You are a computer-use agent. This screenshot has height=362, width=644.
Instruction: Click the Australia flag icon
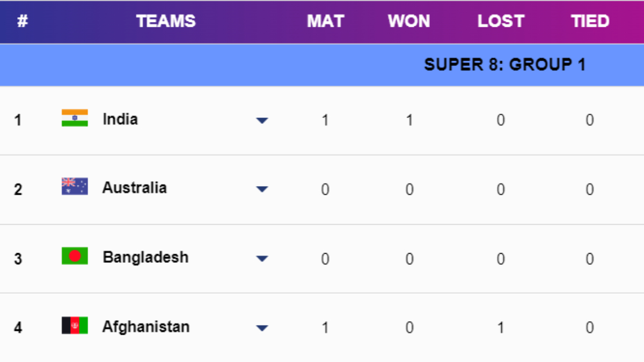click(x=75, y=187)
